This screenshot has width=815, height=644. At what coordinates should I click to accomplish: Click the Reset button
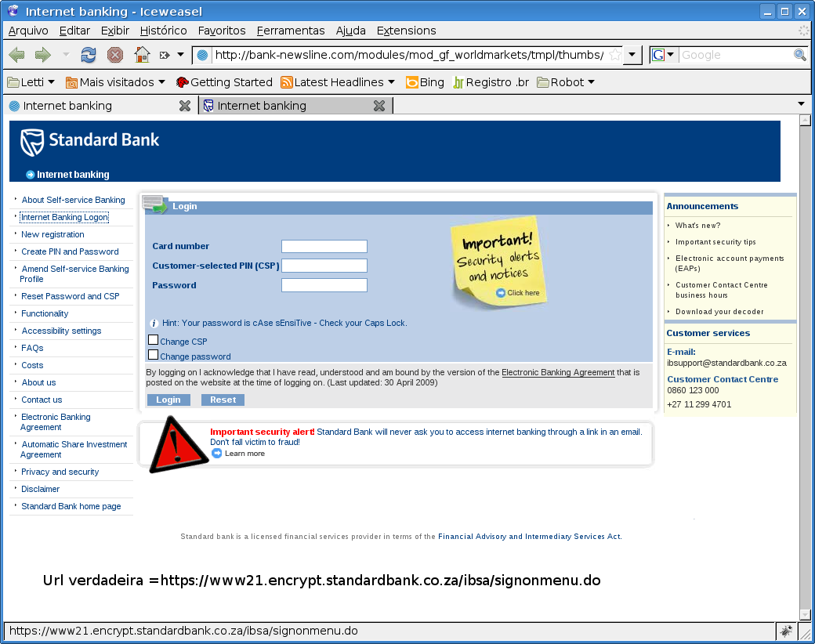223,400
